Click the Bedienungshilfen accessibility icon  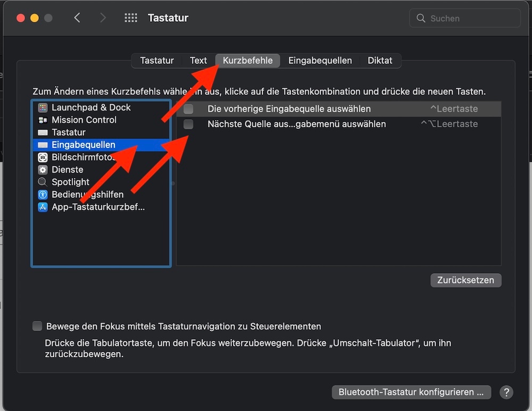click(x=43, y=195)
